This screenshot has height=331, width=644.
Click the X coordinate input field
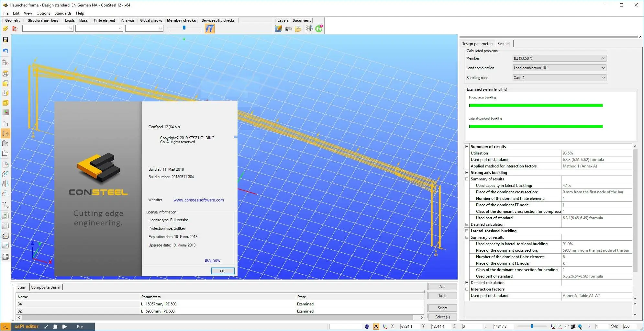pyautogui.click(x=410, y=326)
